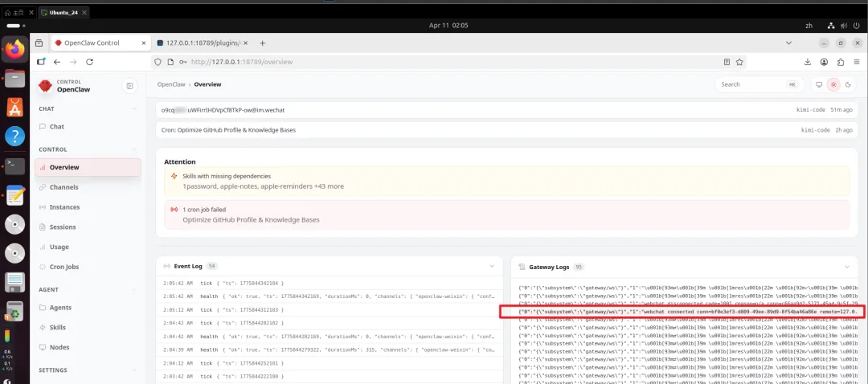Collapse the Event Log panel
The height and width of the screenshot is (384, 868).
(x=492, y=266)
